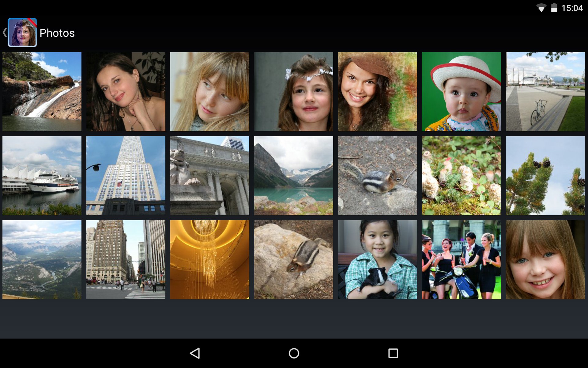This screenshot has height=368, width=588.
Task: Open the bicycle on promenade photo
Action: 545,91
